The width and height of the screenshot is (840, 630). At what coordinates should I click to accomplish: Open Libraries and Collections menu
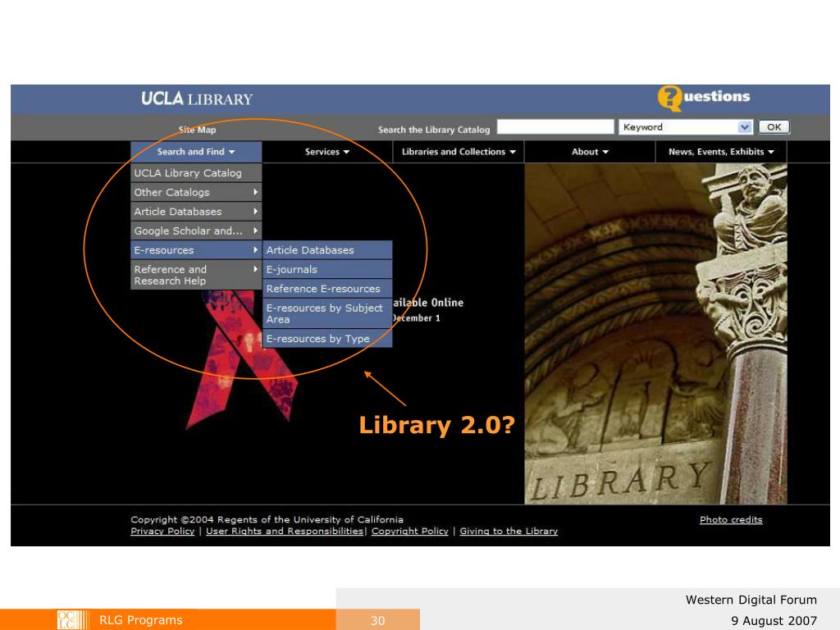(x=459, y=152)
